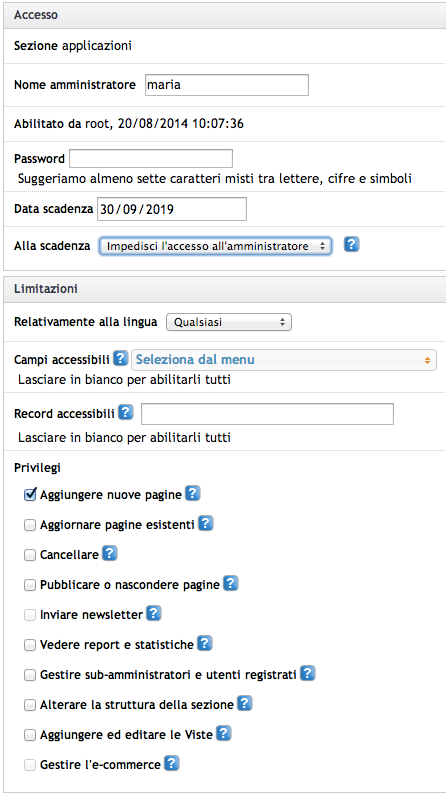The image size is (446, 795).
Task: Show help for Aggiungere nuove pagine
Action: (193, 493)
